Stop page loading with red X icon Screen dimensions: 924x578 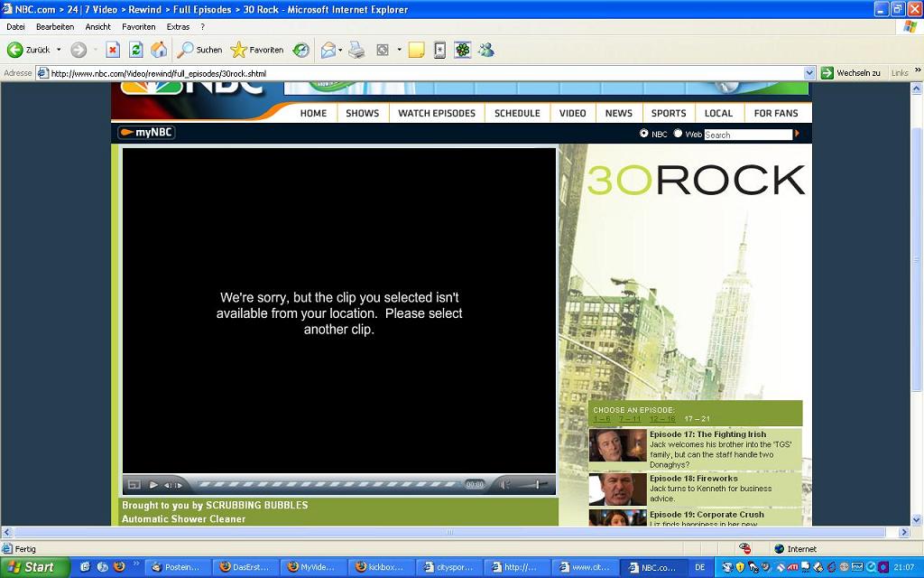(113, 51)
